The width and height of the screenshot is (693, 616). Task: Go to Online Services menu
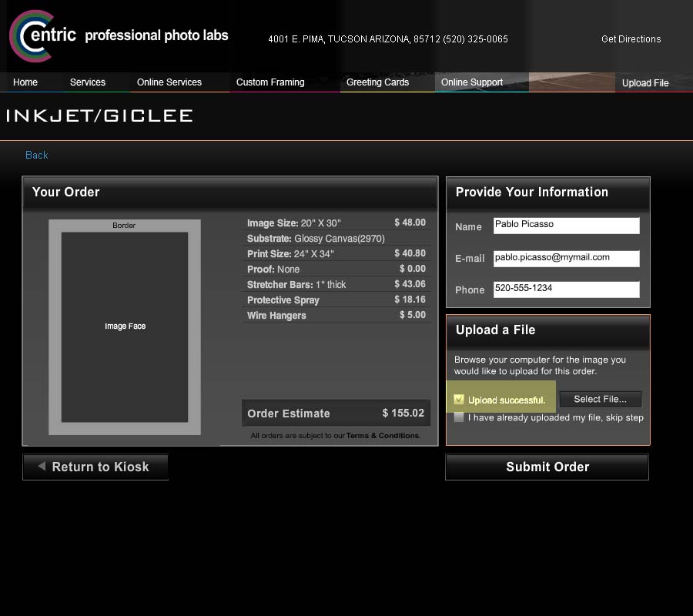169,82
